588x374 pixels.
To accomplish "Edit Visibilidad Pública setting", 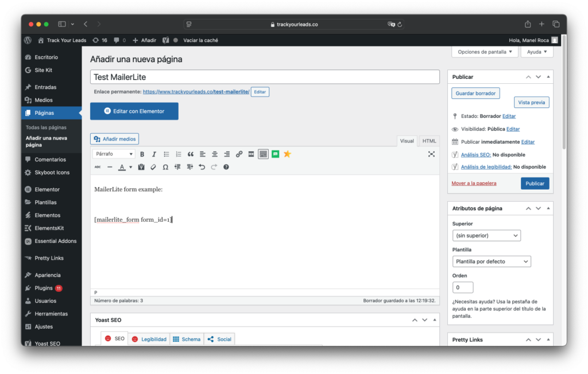I will pyautogui.click(x=513, y=129).
